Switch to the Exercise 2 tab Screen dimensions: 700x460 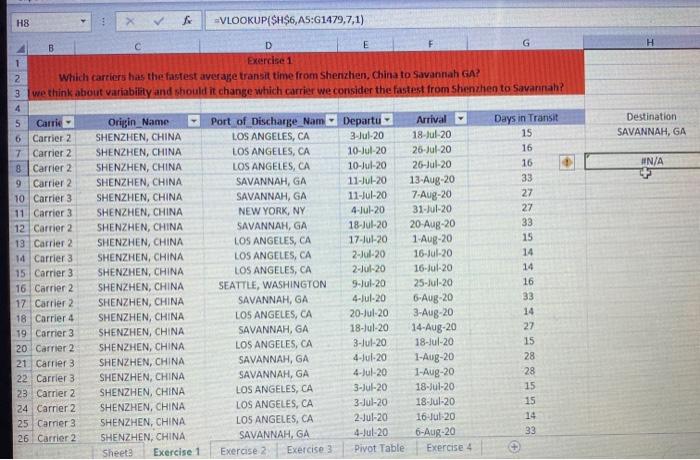pos(243,450)
